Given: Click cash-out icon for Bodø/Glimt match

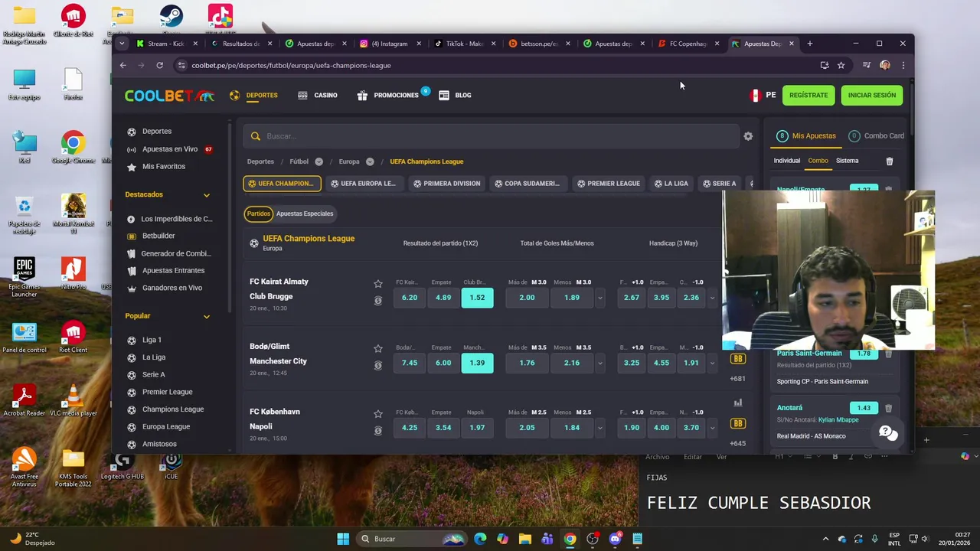Looking at the screenshot, I should pos(378,366).
